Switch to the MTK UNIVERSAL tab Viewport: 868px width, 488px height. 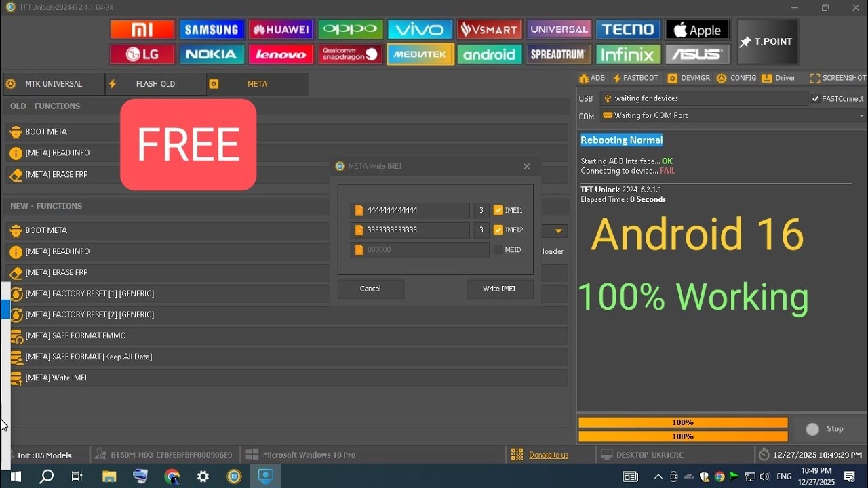tap(54, 84)
